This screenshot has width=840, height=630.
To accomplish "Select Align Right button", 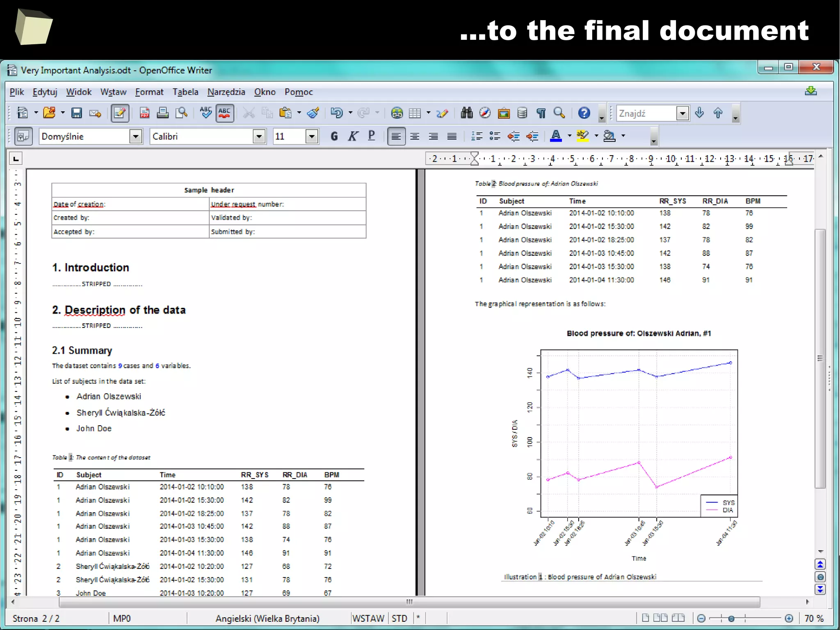I will coord(433,136).
